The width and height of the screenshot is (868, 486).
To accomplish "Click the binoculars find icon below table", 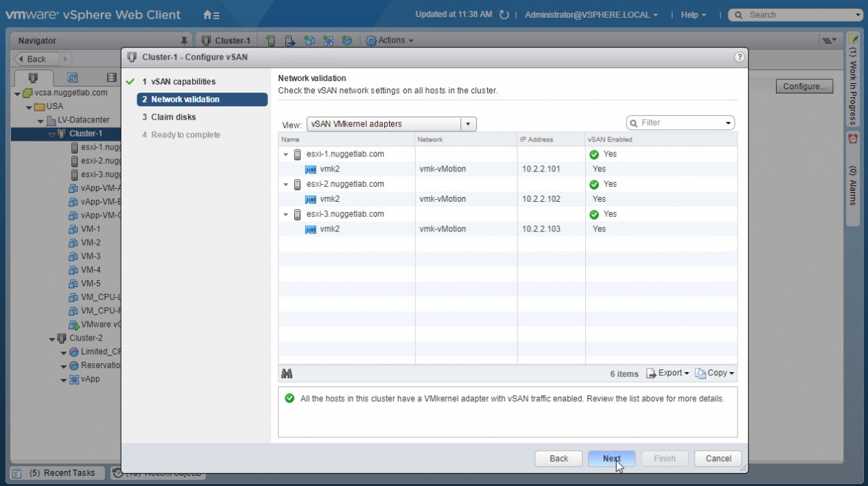I will (287, 373).
